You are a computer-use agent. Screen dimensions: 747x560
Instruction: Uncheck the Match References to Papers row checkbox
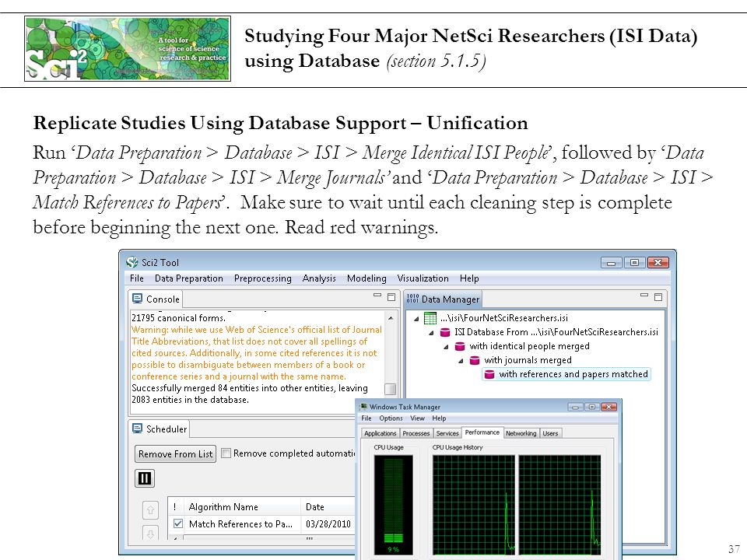[x=178, y=523]
